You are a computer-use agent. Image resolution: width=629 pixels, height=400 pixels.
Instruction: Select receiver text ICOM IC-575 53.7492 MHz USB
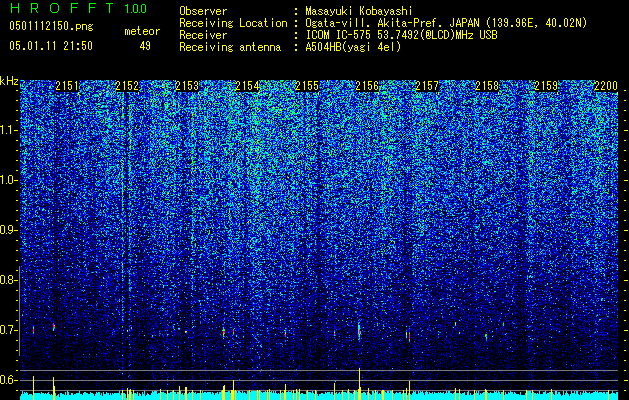tap(401, 35)
